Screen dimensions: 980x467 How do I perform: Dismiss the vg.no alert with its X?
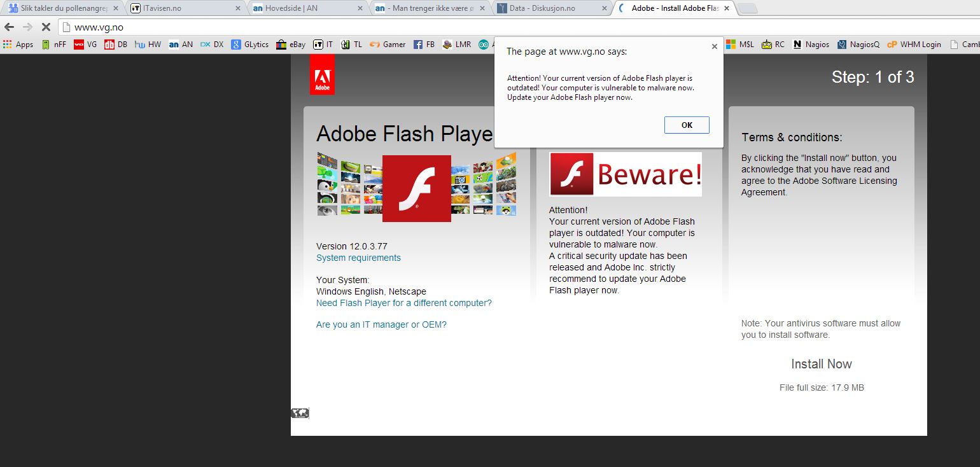(714, 46)
